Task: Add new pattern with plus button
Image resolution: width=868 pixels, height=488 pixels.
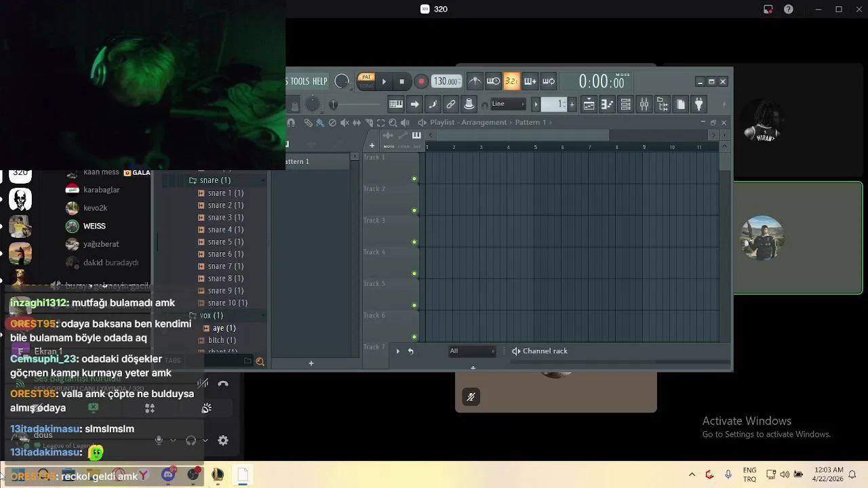Action: [x=572, y=104]
